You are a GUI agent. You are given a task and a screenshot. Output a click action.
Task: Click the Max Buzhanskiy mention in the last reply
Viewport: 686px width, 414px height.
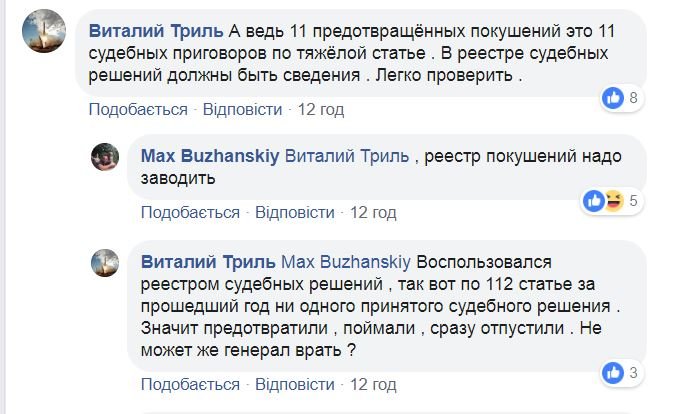coord(345,262)
